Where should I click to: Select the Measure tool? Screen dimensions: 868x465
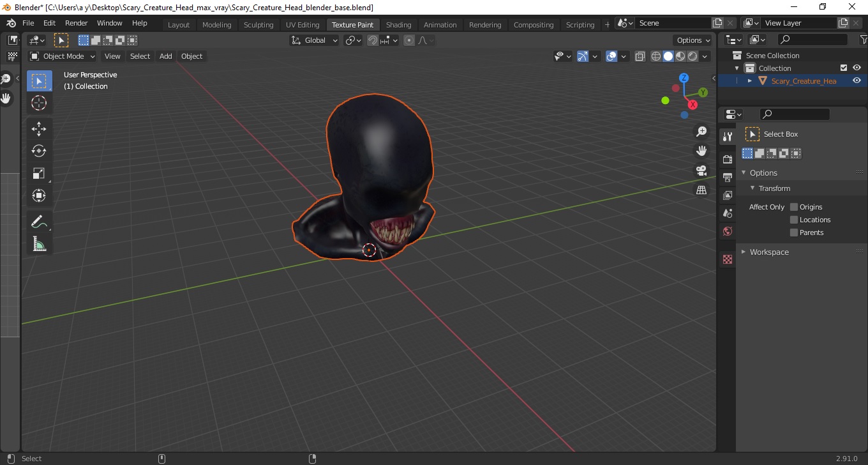(x=39, y=244)
